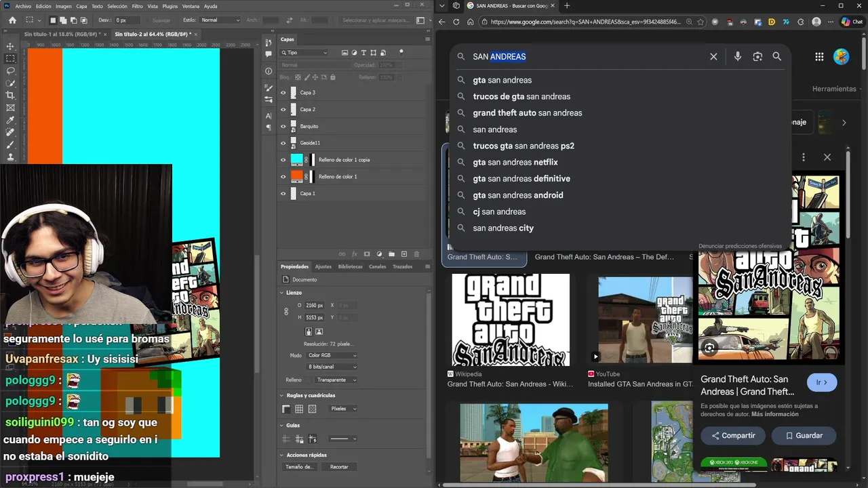Switch to the Ajustes tab
Viewport: 868px width, 488px height.
(x=323, y=266)
